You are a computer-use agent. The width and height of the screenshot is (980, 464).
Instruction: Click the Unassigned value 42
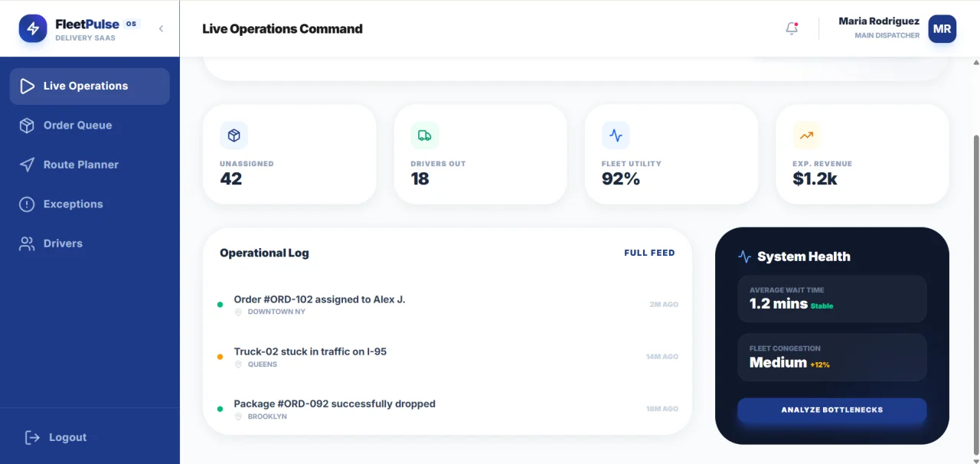[230, 179]
